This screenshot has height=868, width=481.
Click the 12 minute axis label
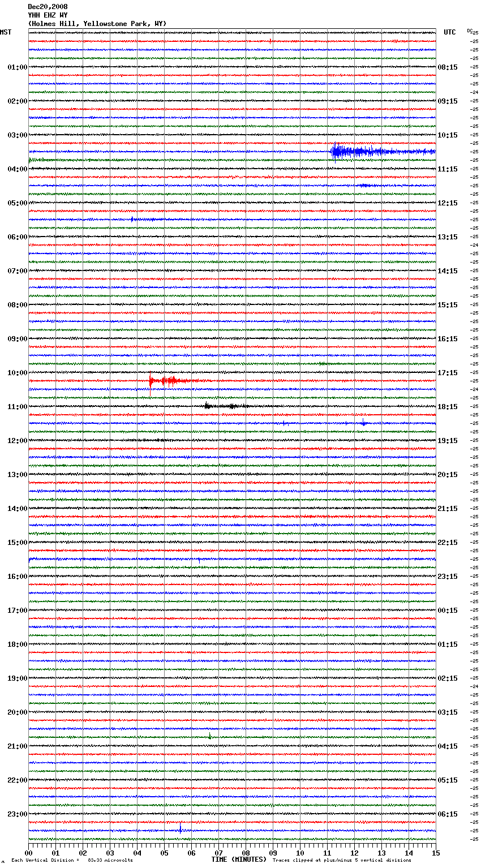pos(354,853)
